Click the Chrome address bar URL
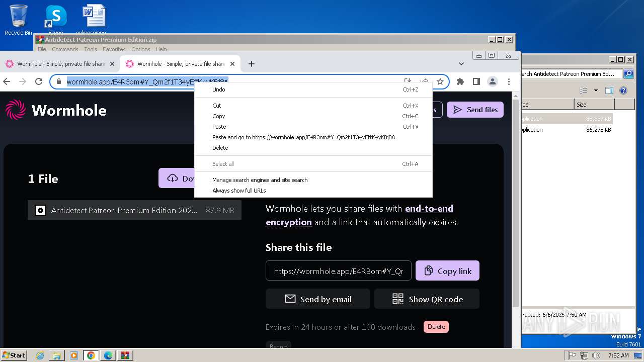This screenshot has width=644, height=362. pos(147,81)
